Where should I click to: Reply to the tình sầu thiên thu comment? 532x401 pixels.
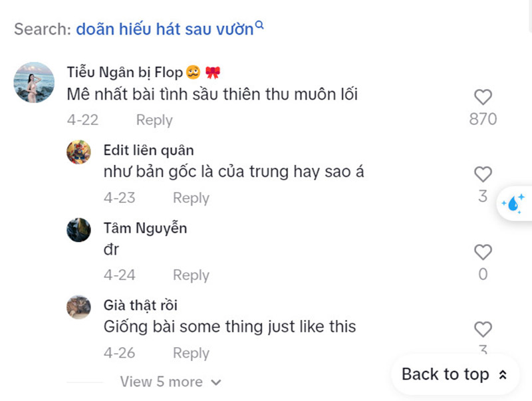pos(154,120)
